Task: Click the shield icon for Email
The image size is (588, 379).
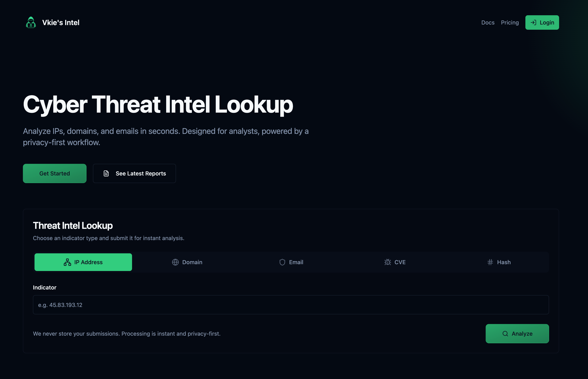Action: [282, 262]
